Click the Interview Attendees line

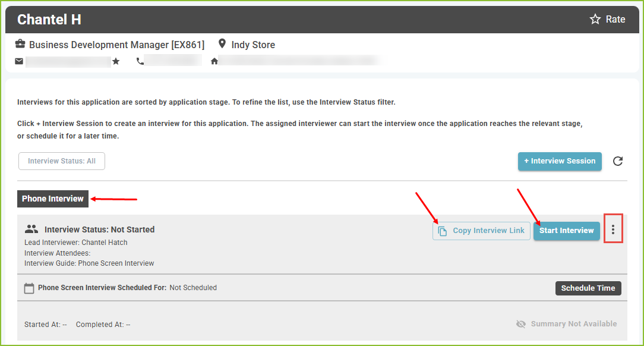58,253
